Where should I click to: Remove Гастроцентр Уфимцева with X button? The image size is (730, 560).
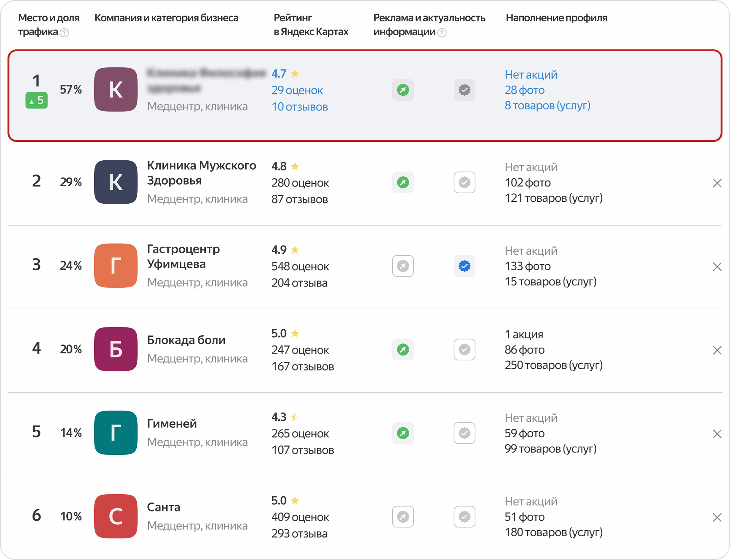(717, 267)
